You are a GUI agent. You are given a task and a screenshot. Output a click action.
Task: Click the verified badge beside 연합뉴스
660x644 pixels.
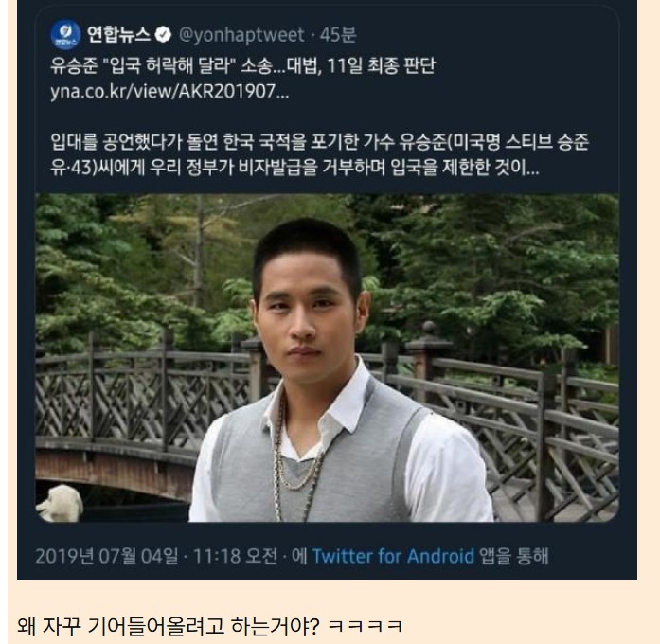point(163,35)
